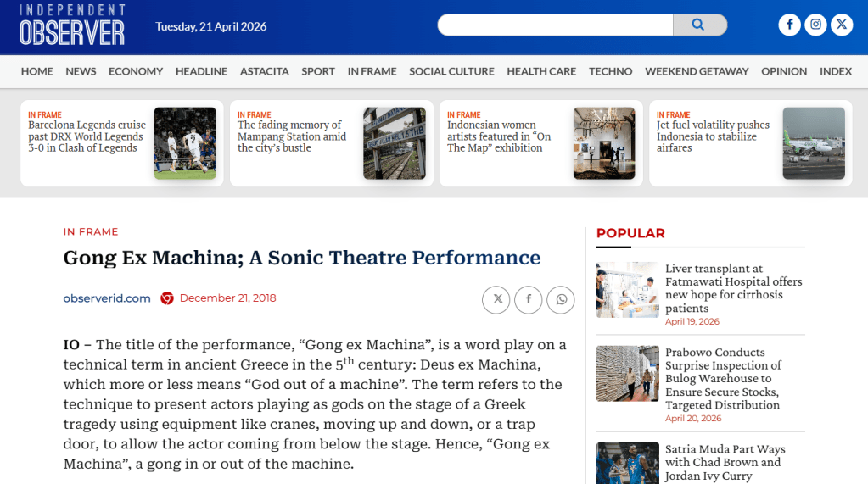Navigate to the OPINION section
The image size is (868, 484).
pos(784,71)
